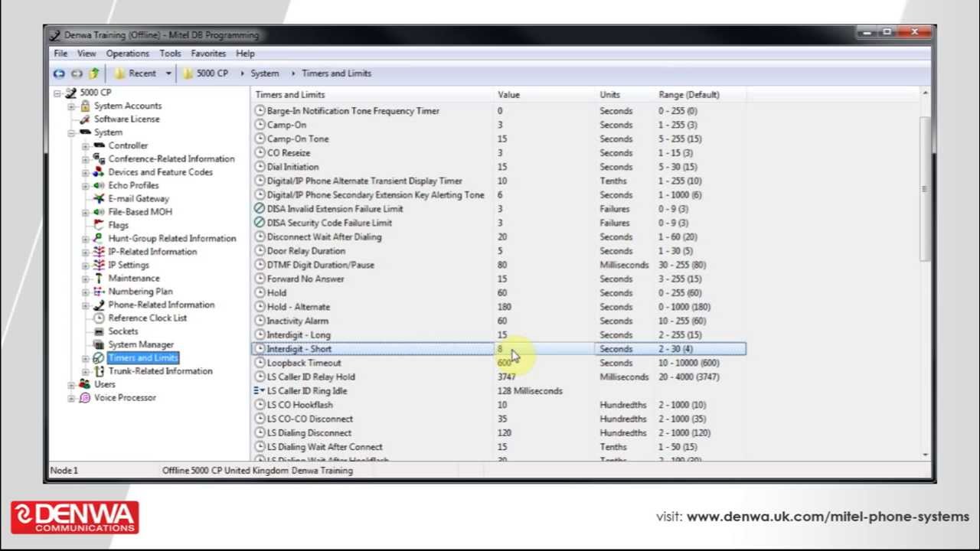
Task: Expand the Controller tree node
Action: point(85,145)
